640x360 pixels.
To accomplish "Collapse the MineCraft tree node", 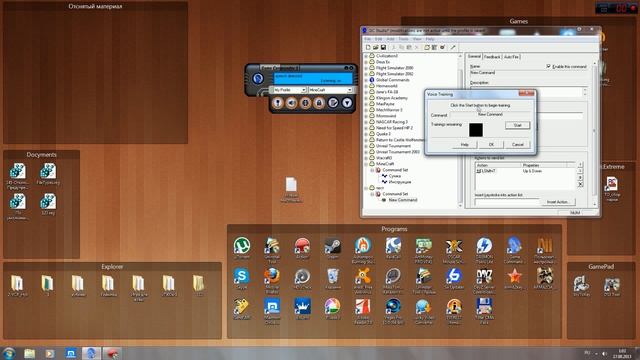I will 366,164.
